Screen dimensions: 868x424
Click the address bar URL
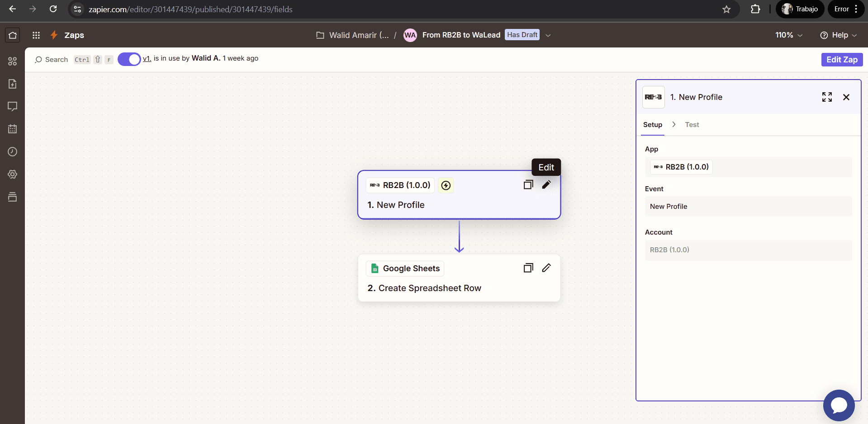[x=190, y=9]
